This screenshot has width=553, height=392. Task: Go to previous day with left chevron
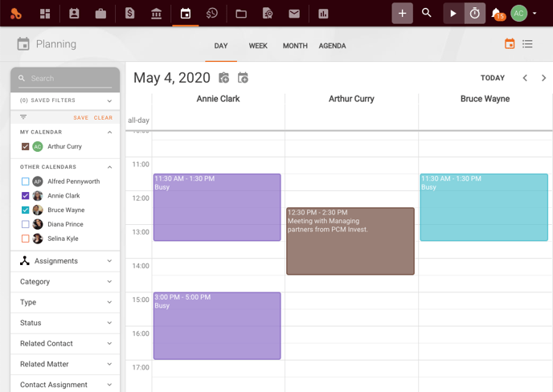(x=525, y=78)
